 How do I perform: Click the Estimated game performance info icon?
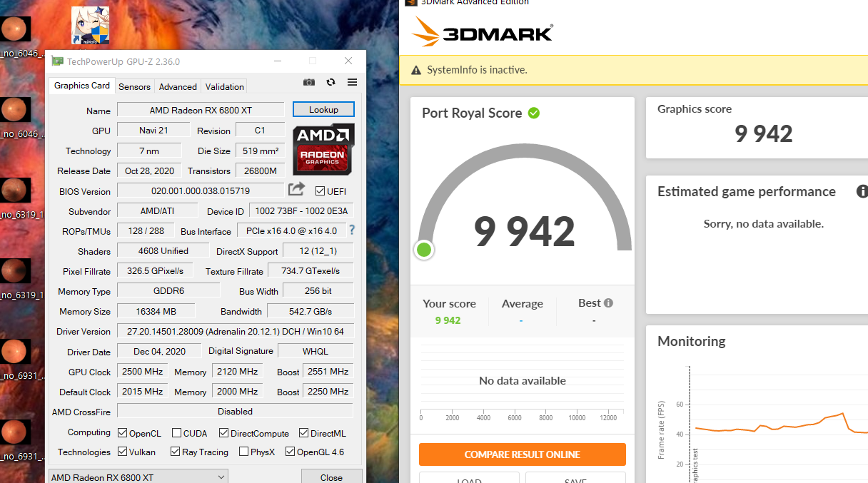click(862, 192)
